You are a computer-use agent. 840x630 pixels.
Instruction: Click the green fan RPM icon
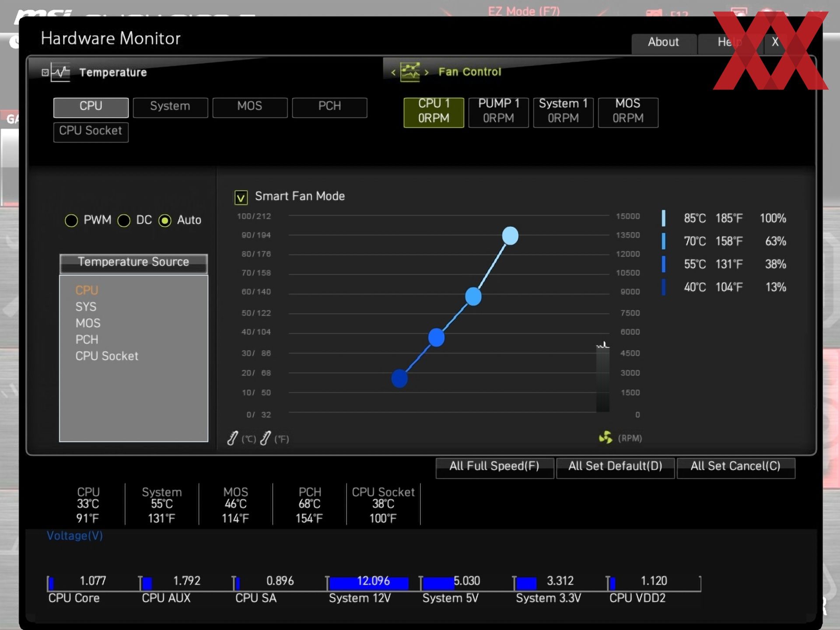click(605, 437)
